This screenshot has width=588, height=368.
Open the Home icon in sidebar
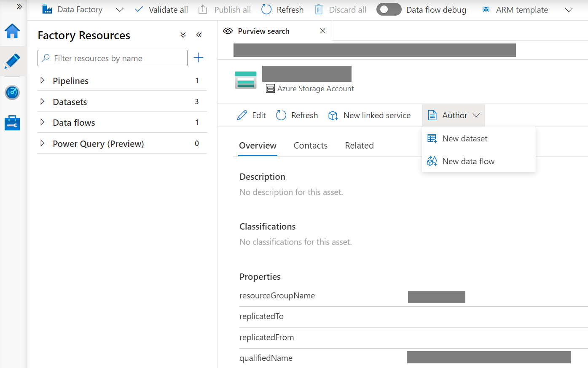[12, 31]
